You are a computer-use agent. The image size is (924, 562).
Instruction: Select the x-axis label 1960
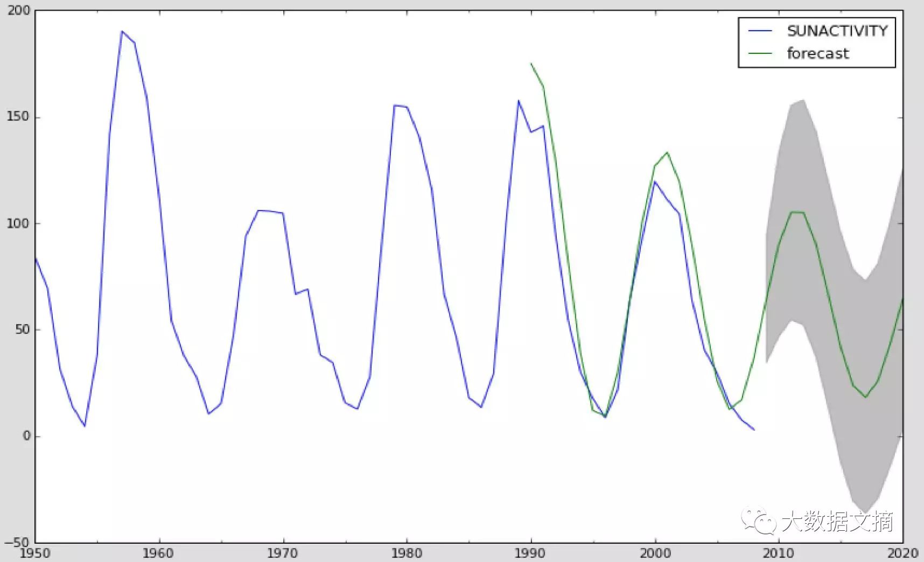(x=158, y=553)
